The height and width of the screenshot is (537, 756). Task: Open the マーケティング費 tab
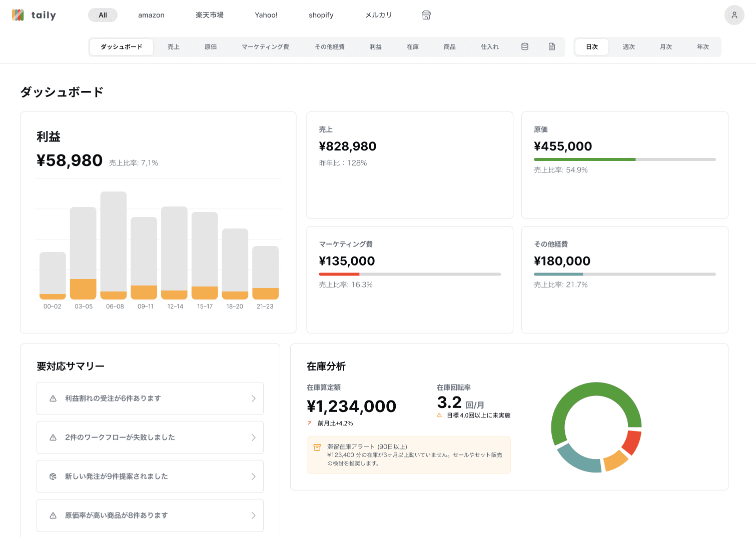tap(265, 47)
